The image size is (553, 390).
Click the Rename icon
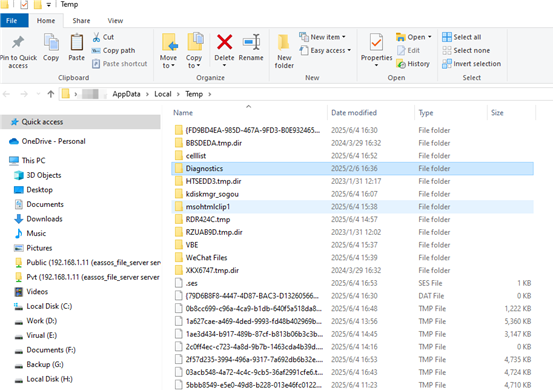click(251, 42)
